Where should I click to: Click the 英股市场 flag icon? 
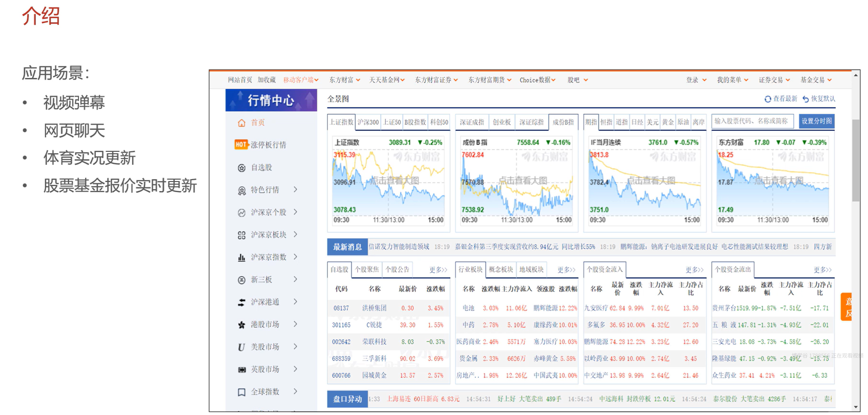[x=242, y=370]
